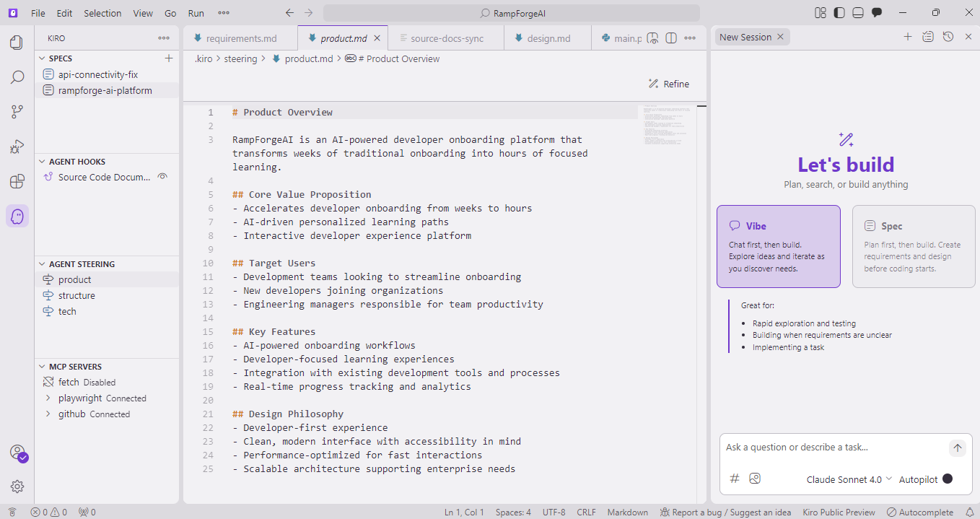Viewport: 980px width, 519px height.
Task: Open the Claude Sonnet 4.0 model dropdown
Action: [x=849, y=479]
